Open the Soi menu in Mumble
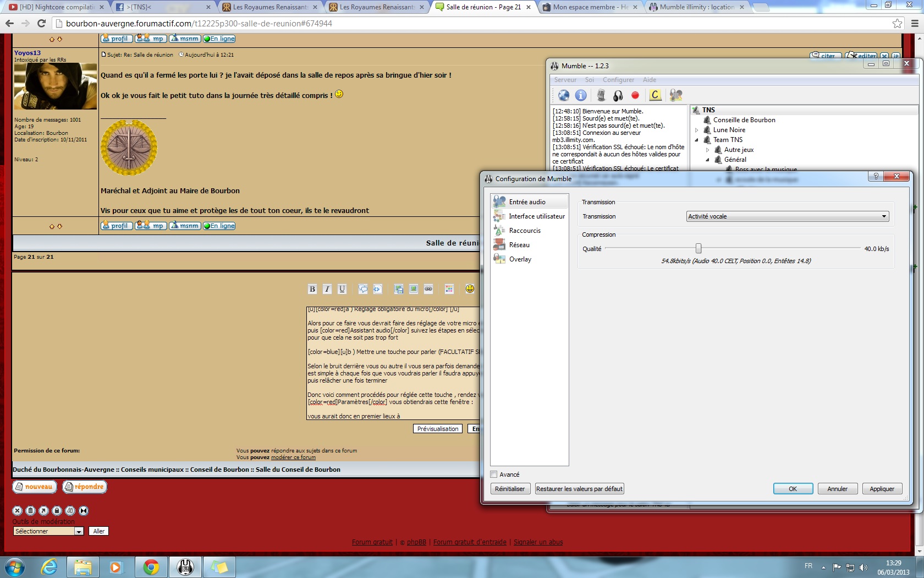This screenshot has width=924, height=578. point(590,80)
